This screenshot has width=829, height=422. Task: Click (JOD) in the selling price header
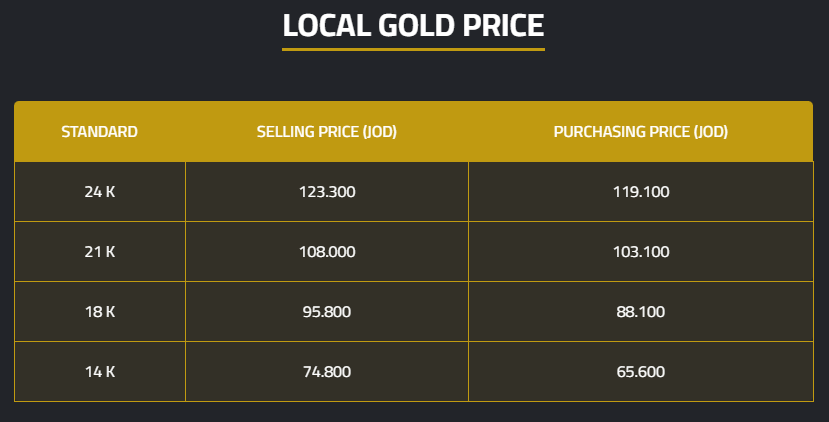tap(377, 131)
